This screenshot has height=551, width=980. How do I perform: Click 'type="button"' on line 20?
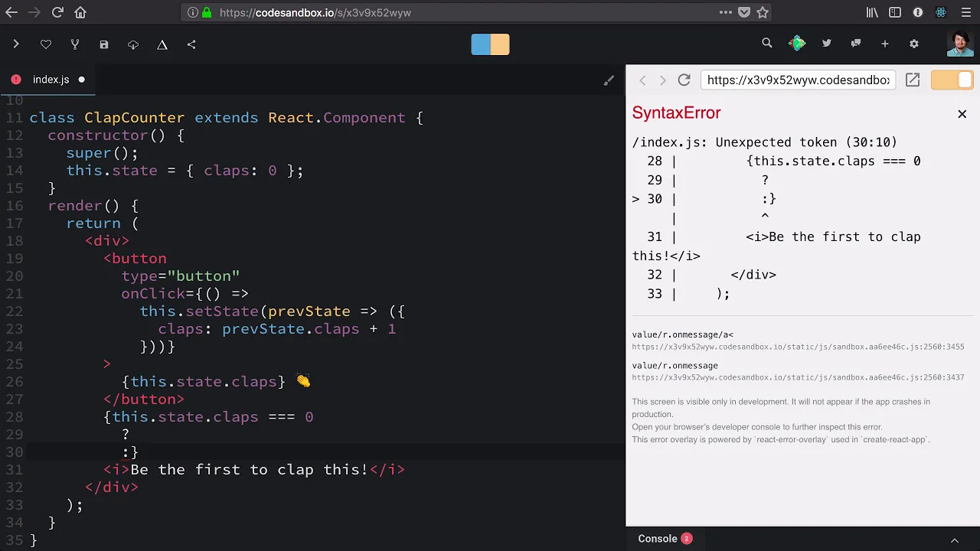click(181, 276)
